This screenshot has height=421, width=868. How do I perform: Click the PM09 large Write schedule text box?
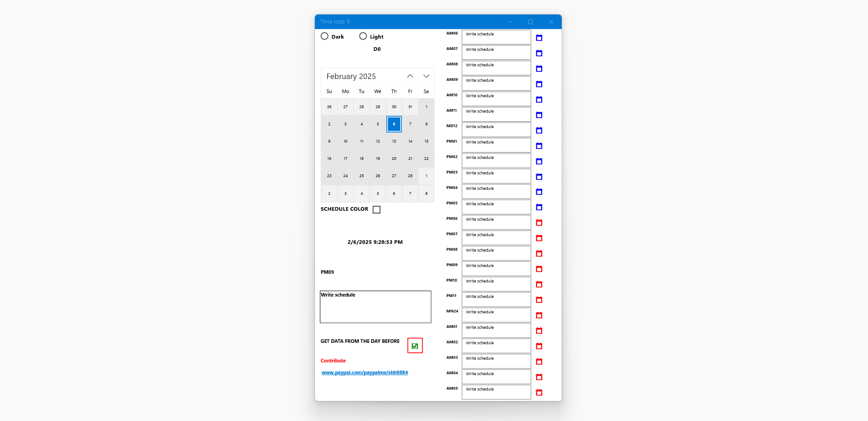[x=376, y=307]
